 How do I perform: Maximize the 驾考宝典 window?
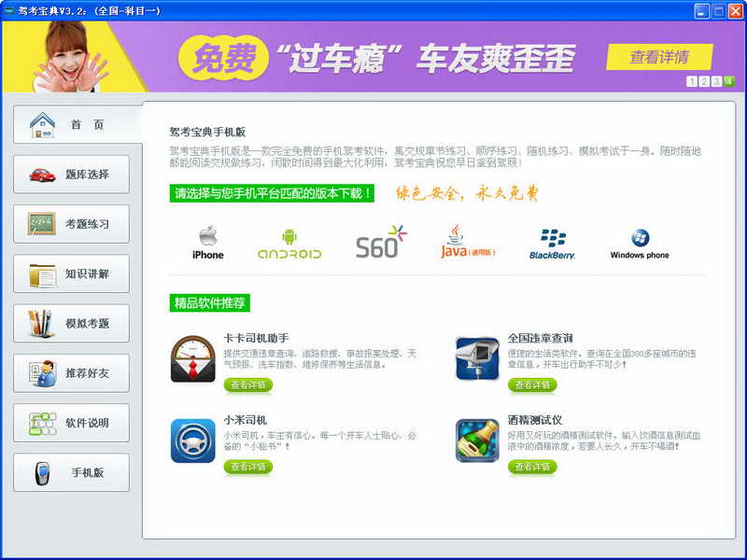coord(719,11)
